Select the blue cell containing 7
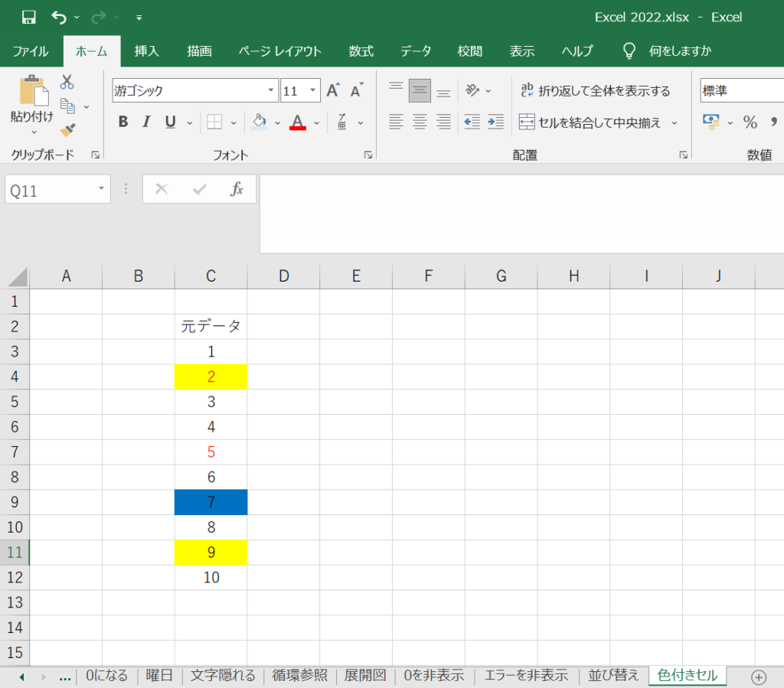 (211, 502)
